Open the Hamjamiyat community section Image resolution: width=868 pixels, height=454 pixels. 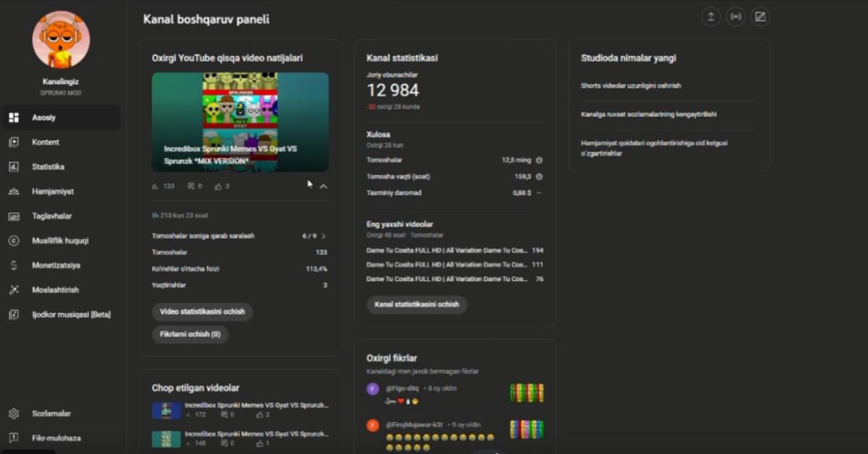click(60, 191)
